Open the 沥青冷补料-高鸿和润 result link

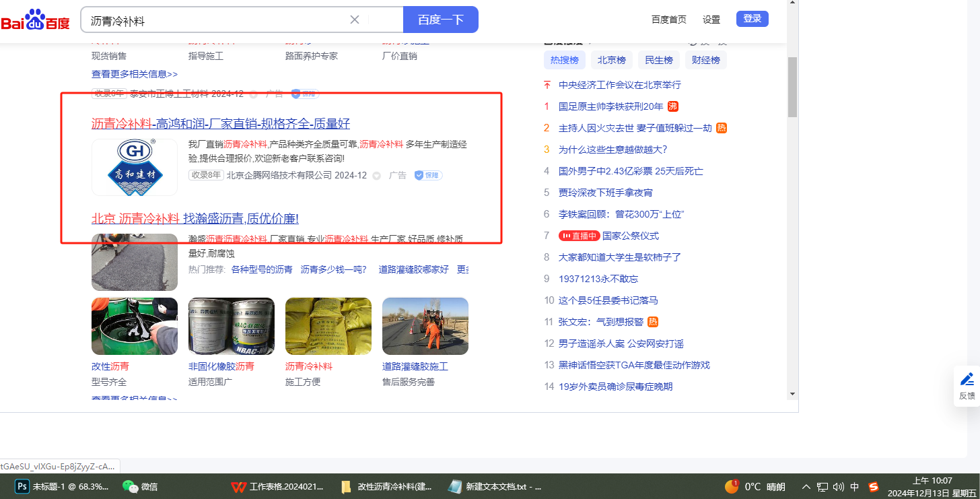pyautogui.click(x=221, y=123)
